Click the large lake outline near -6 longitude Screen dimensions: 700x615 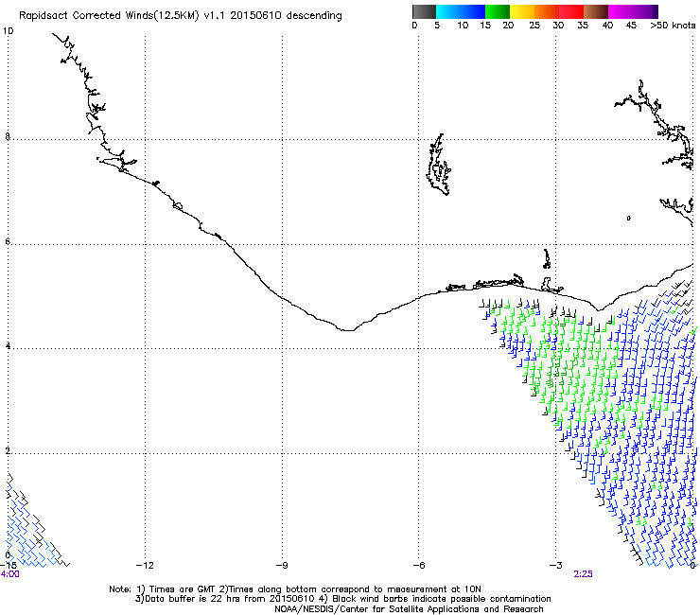[438, 165]
